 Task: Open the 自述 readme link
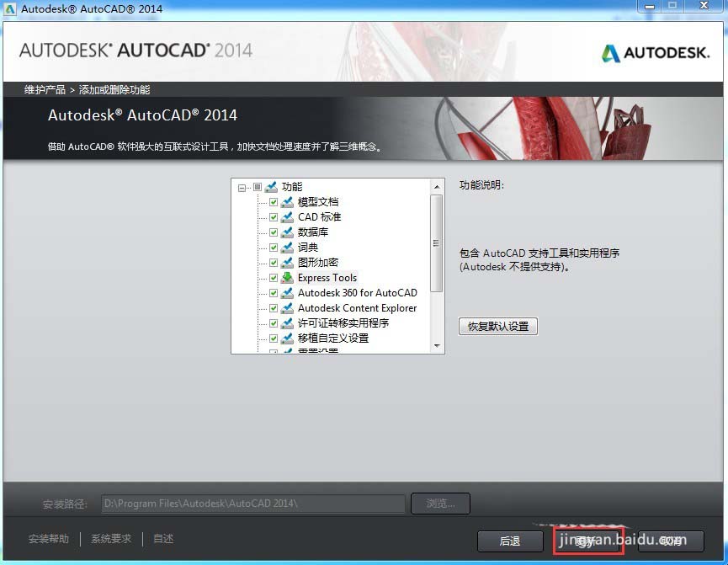click(163, 539)
